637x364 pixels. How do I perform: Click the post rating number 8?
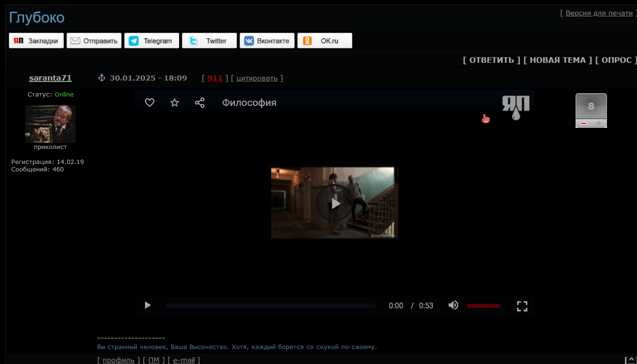point(591,106)
